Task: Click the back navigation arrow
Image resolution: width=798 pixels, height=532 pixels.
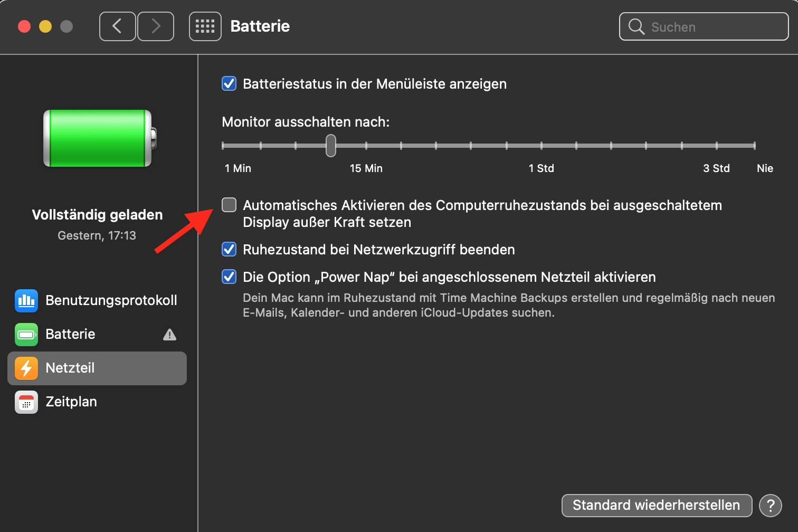Action: 118,26
